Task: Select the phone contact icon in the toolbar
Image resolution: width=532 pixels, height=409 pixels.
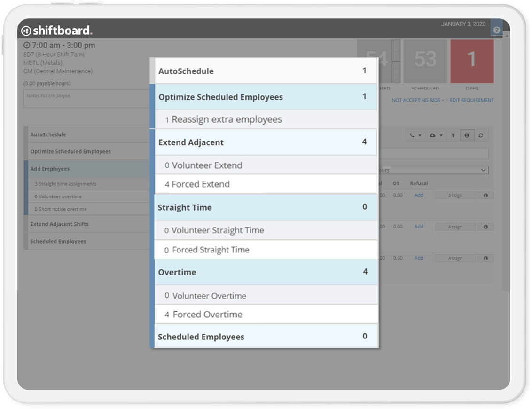Action: click(412, 135)
